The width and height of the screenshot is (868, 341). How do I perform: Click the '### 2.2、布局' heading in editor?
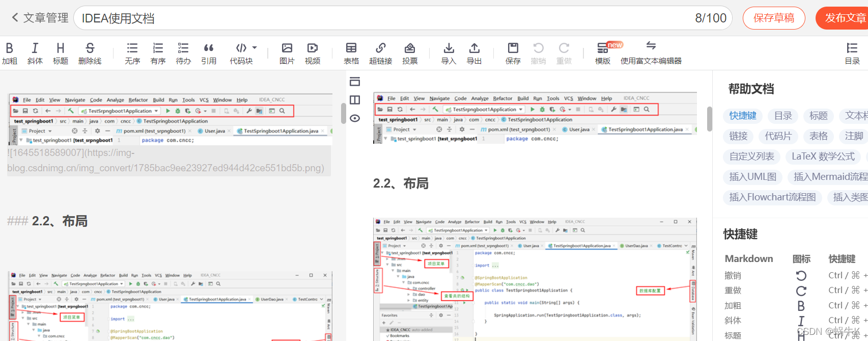47,221
